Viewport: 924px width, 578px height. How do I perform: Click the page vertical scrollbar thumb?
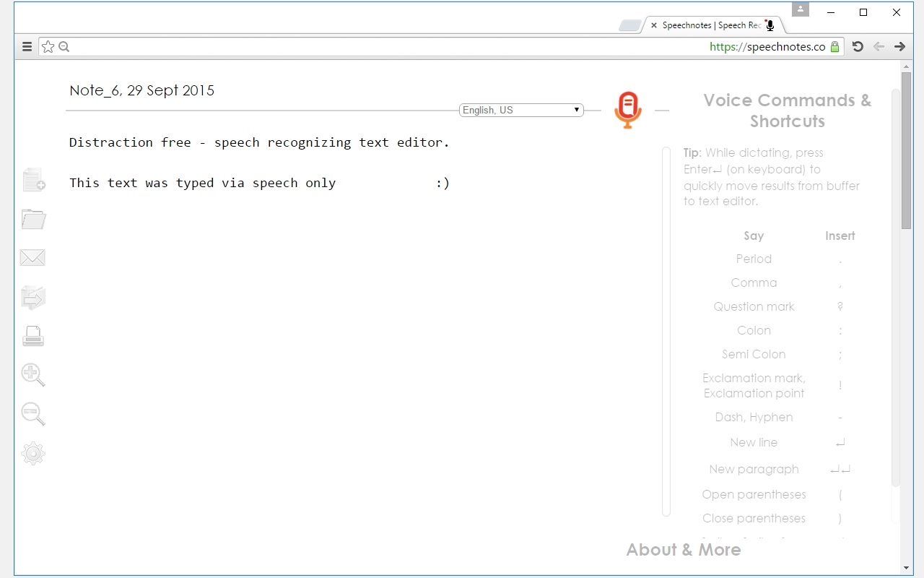coord(906,159)
